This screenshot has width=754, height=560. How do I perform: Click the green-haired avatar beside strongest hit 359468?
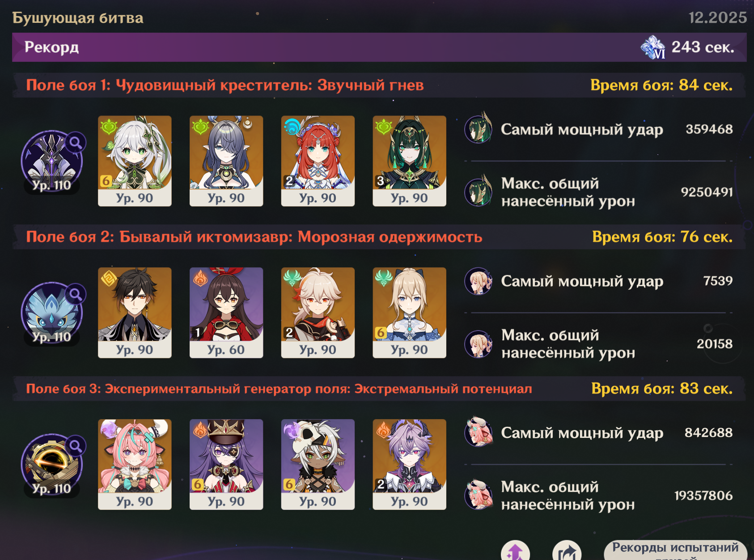(479, 129)
